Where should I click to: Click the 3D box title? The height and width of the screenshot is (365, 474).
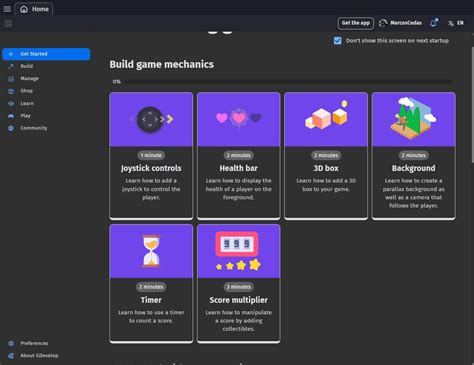click(326, 168)
